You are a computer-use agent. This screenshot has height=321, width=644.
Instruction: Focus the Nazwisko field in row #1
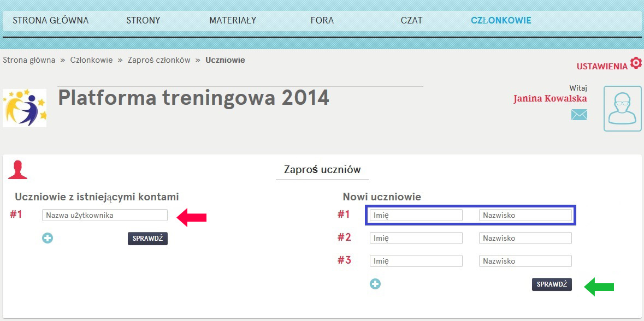tap(525, 215)
